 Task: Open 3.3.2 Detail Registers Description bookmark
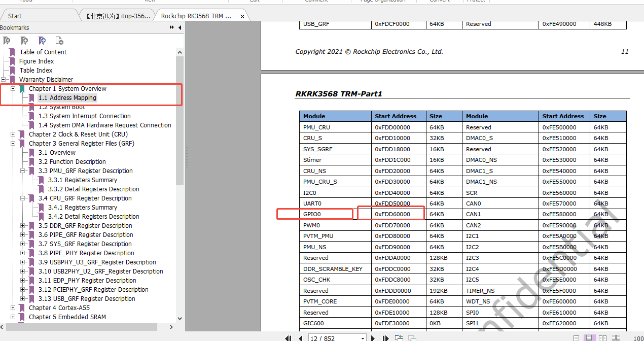[94, 189]
